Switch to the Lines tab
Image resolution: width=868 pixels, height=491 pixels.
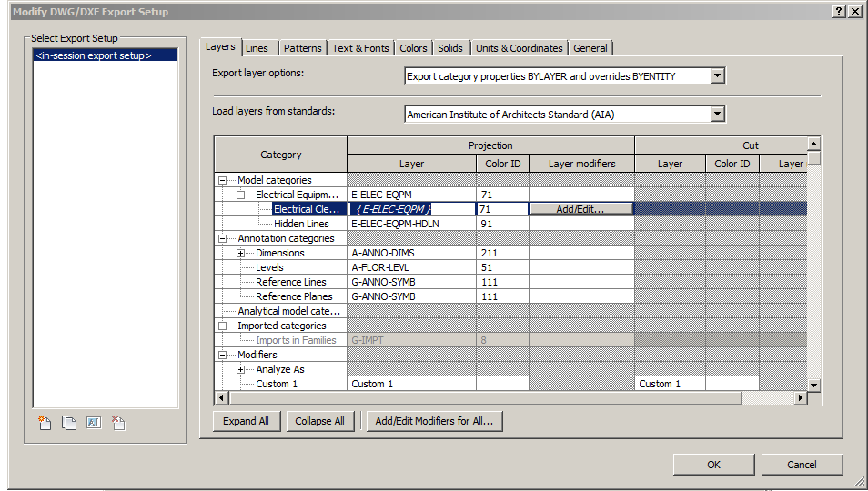(257, 48)
